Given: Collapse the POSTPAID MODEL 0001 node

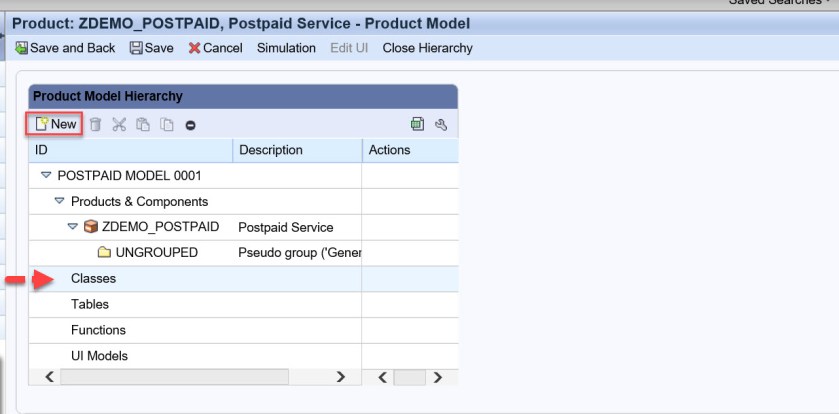Looking at the screenshot, I should point(46,175).
